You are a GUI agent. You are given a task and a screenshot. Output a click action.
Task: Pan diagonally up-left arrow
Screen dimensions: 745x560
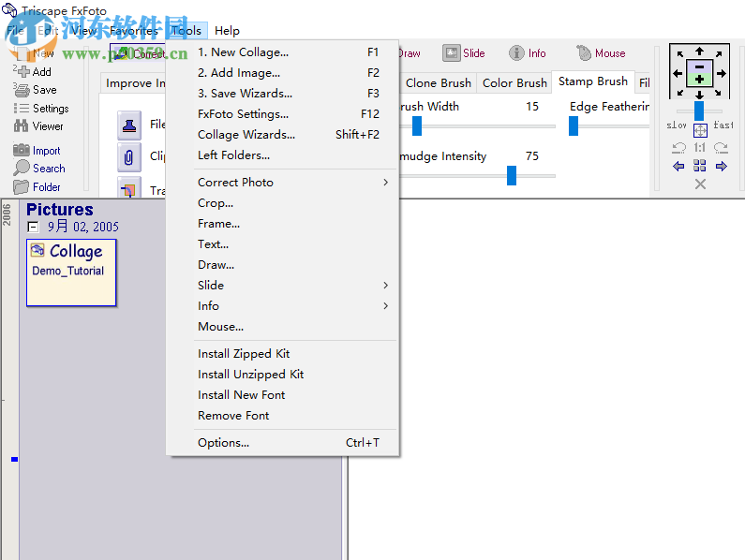(680, 53)
